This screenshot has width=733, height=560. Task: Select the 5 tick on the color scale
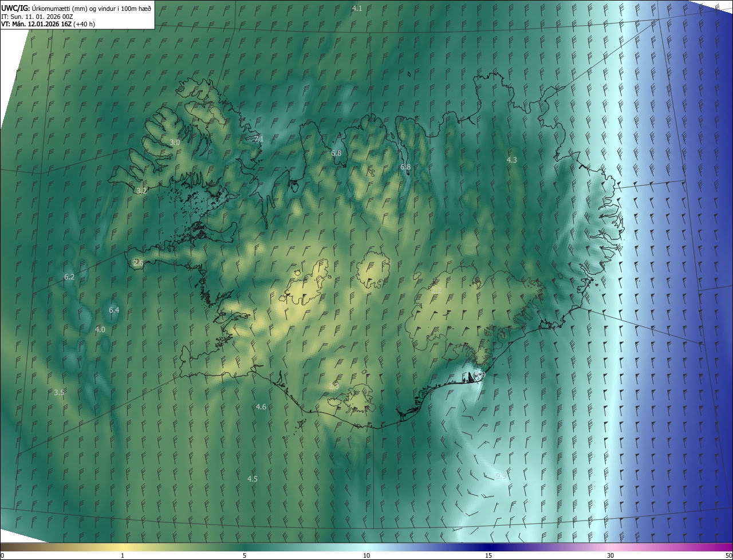tap(245, 556)
